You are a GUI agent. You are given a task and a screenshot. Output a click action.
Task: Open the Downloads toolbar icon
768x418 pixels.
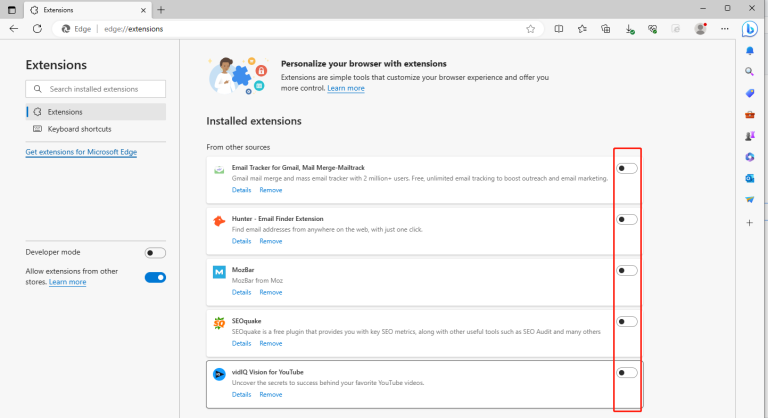629,29
